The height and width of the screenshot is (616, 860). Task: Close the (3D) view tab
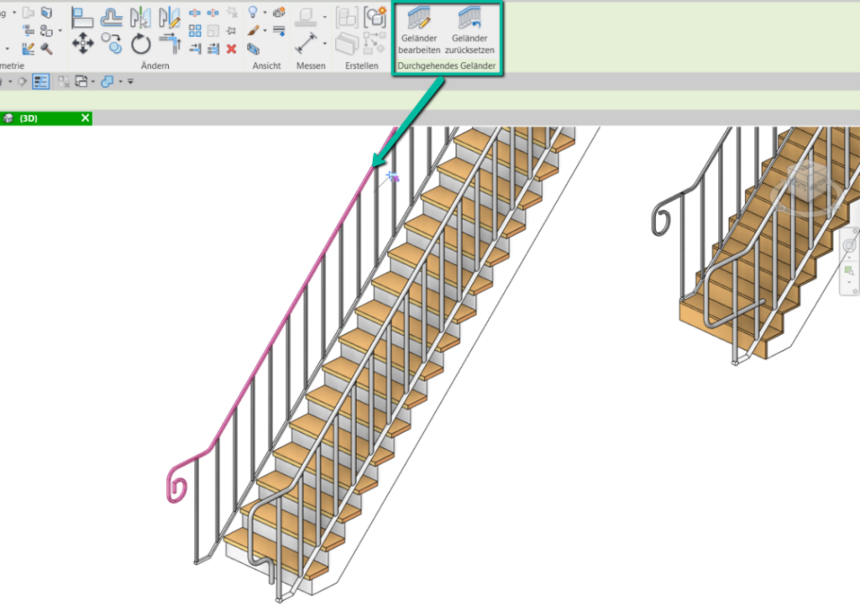pyautogui.click(x=85, y=118)
